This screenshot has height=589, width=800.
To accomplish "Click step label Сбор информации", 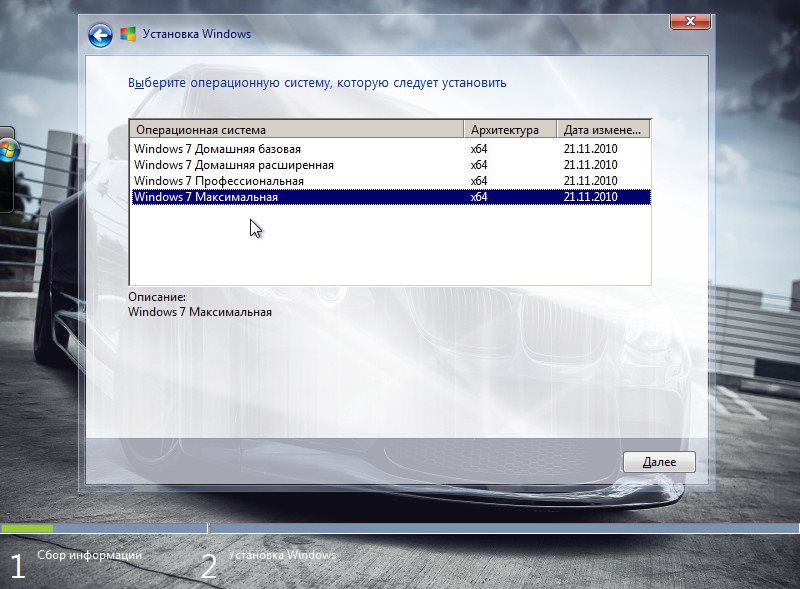I will [89, 555].
